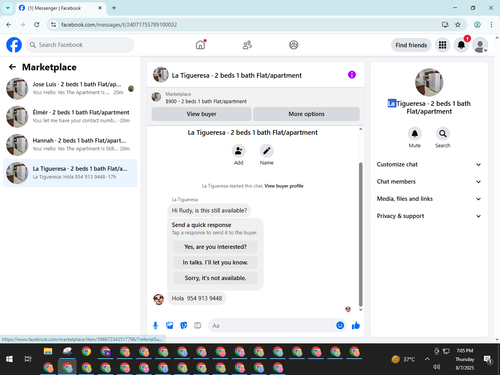Click the chat header listing avatar

(x=161, y=74)
